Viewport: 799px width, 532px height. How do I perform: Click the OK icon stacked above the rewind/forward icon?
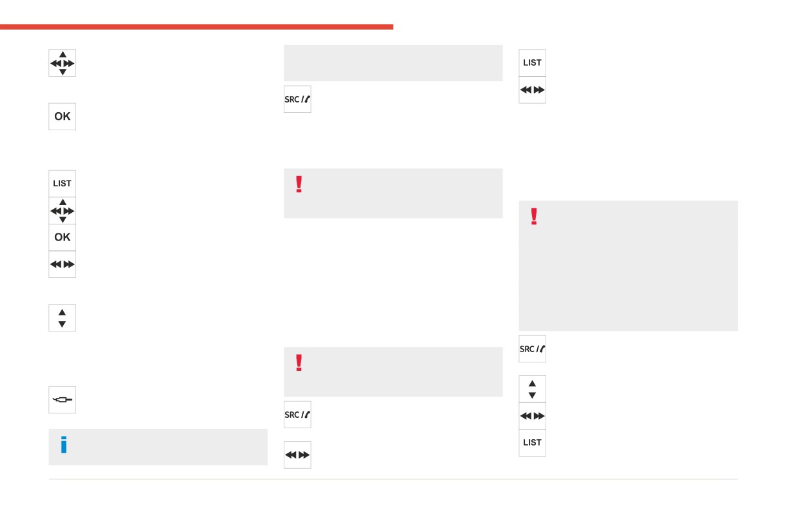coord(63,237)
